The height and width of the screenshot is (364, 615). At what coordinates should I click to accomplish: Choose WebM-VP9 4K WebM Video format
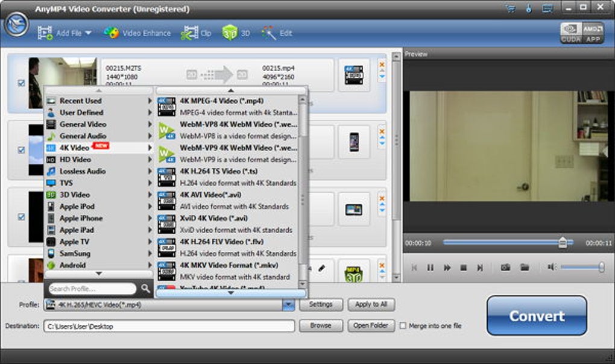227,154
